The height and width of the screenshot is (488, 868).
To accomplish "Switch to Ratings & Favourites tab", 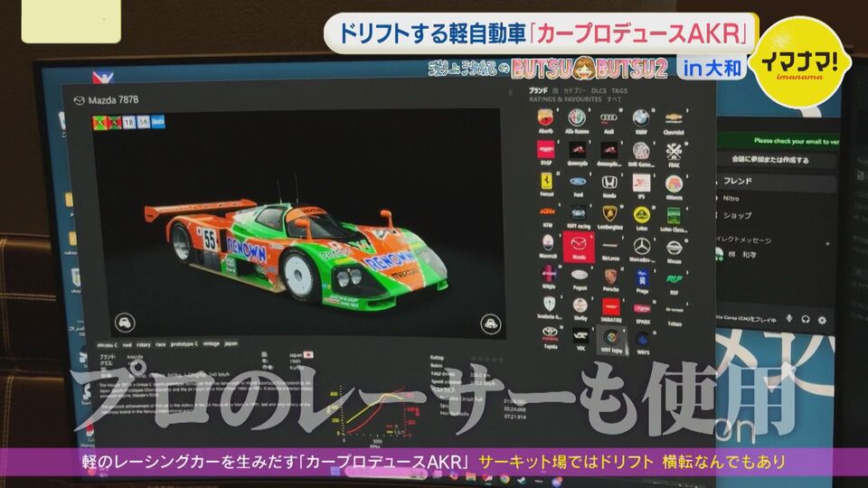I will click(565, 99).
